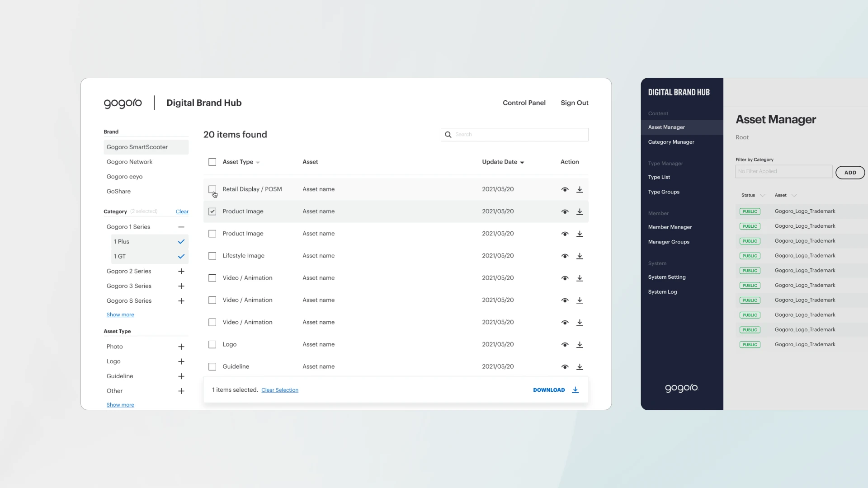Click the Digital Brand Hub title

(204, 103)
